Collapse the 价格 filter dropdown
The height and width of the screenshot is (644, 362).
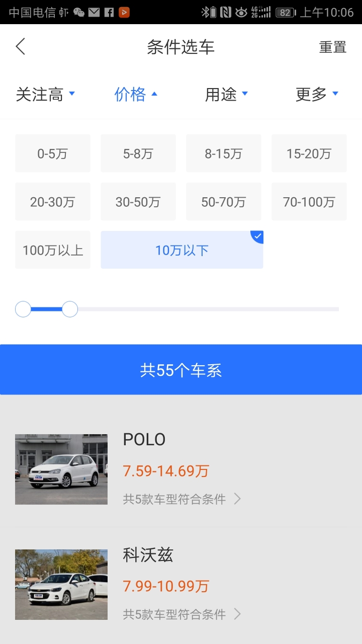pyautogui.click(x=136, y=94)
